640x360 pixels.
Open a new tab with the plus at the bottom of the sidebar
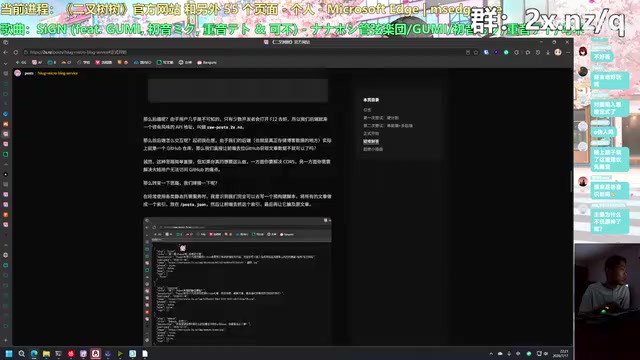pos(5,340)
